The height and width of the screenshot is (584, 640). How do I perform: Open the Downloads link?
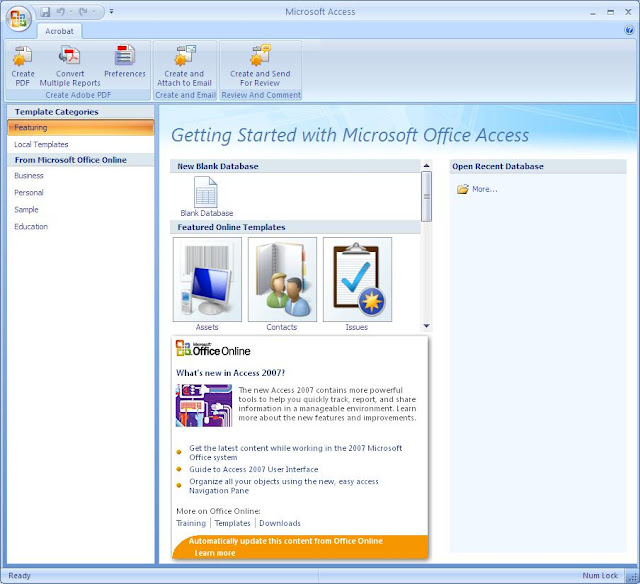click(x=280, y=523)
